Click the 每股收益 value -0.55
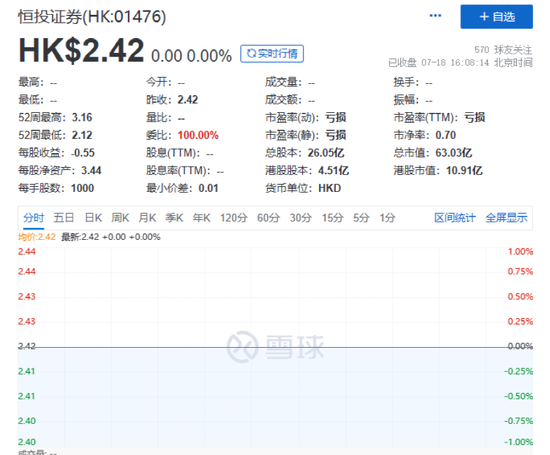 83,153
